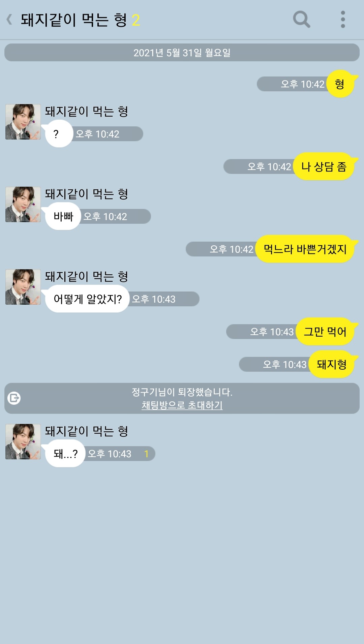Screen dimensions: 364x644
Task: Open profile photo beside 돼...? message
Action: (23, 441)
